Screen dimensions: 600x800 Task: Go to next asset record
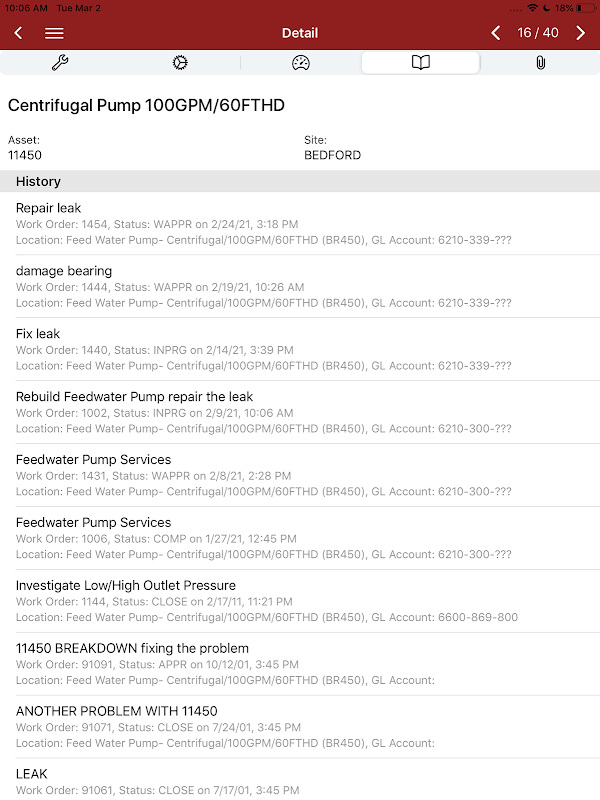581,33
